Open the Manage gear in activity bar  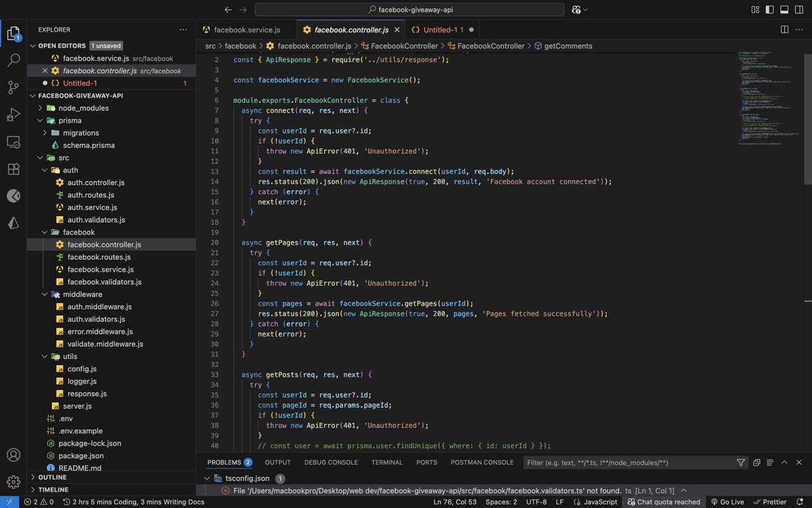coord(14,482)
